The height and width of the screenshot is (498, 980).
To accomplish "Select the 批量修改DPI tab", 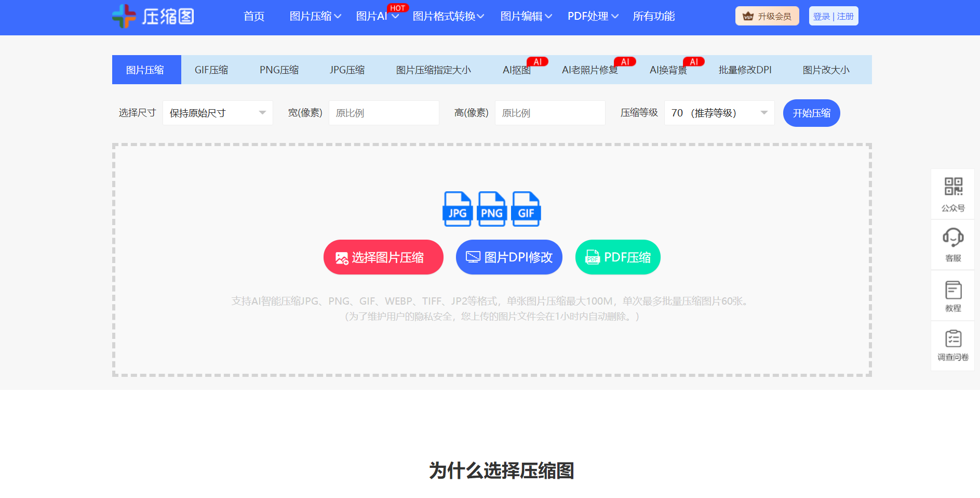I will click(745, 70).
